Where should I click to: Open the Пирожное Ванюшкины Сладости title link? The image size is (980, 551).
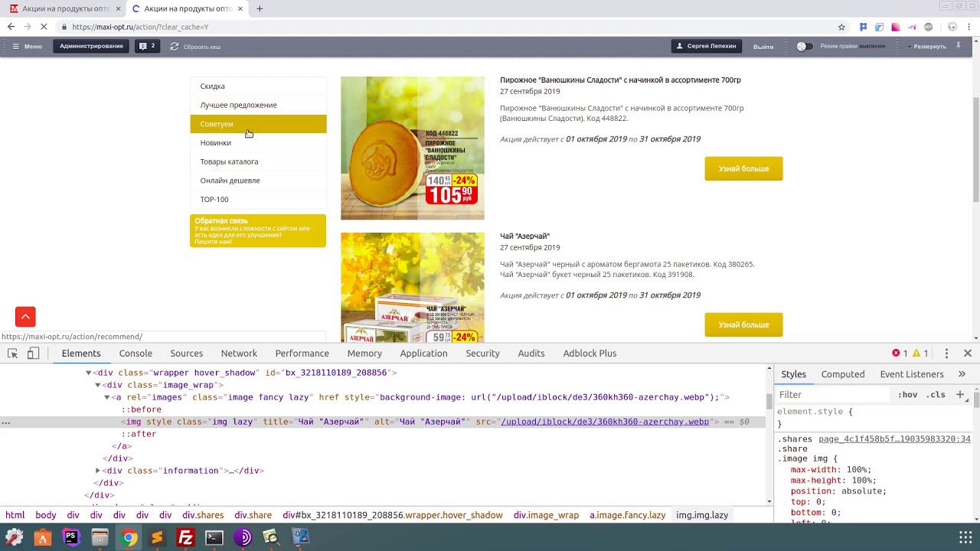tap(620, 80)
